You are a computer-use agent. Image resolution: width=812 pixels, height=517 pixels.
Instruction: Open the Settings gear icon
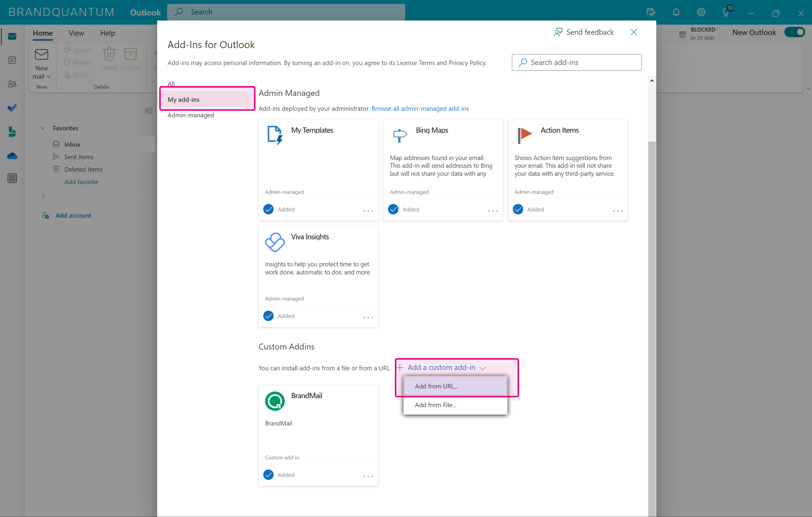(701, 12)
